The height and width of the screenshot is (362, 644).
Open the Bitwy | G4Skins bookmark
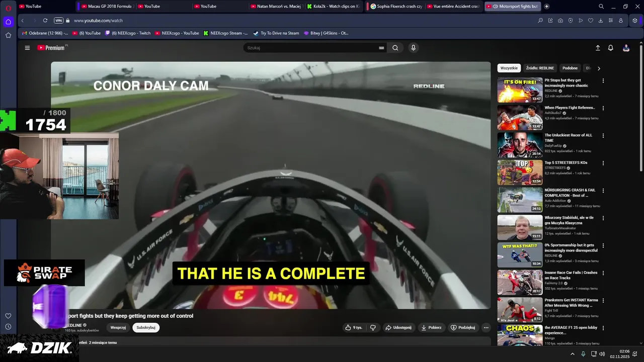tap(326, 33)
